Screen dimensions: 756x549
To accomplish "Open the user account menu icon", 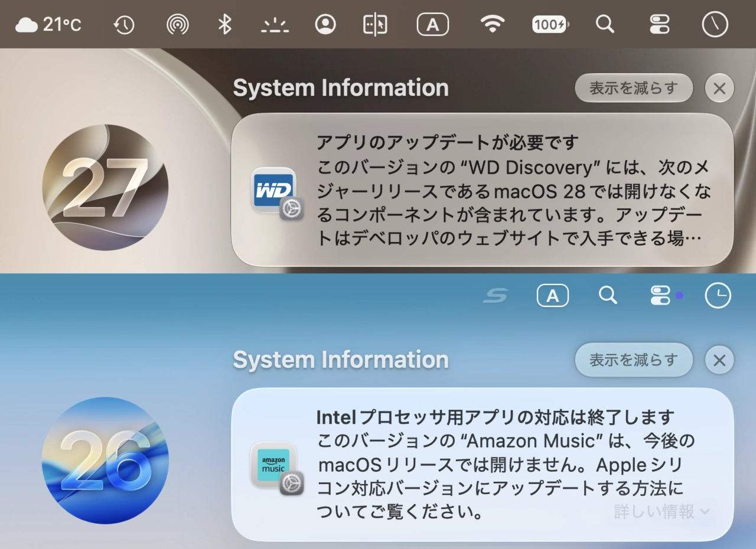I will (325, 25).
